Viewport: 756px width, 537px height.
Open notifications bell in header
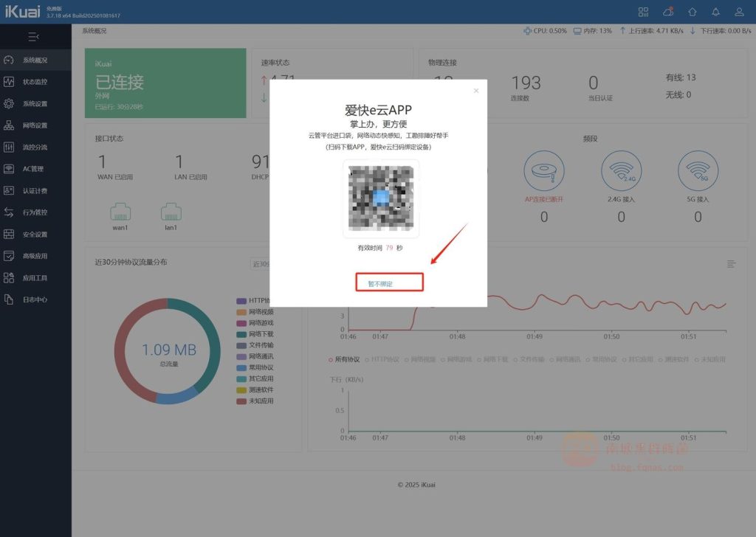[715, 12]
